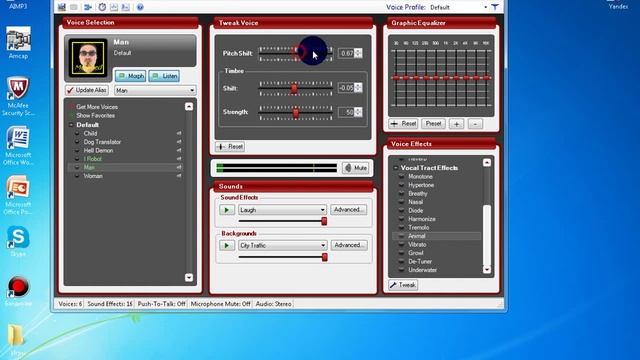640x360 pixels.
Task: Enable the Underwater voice effect
Action: (422, 270)
